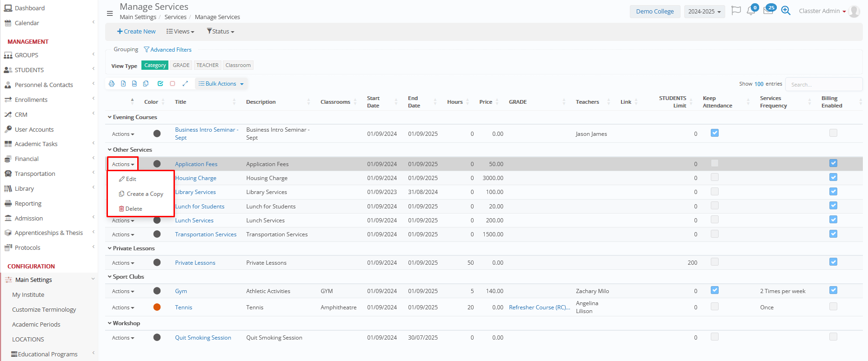Click the print icon in table toolbar
Image resolution: width=868 pixels, height=361 pixels.
click(112, 84)
